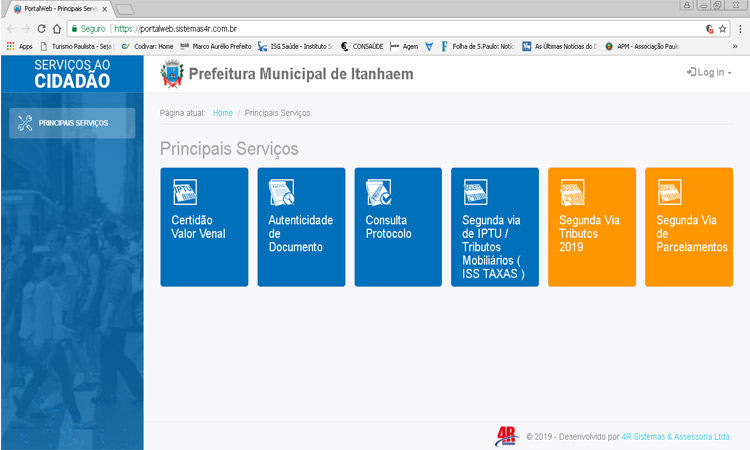Go to Home in the breadcrumb

click(x=222, y=113)
